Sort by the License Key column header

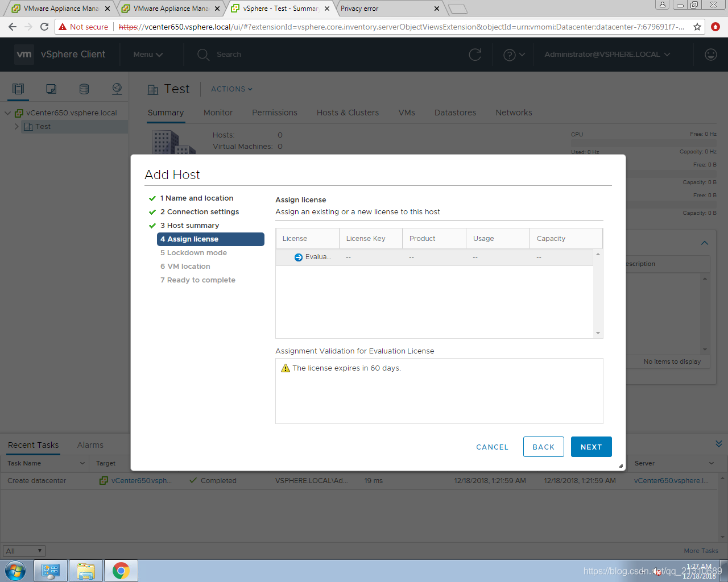[371, 239]
